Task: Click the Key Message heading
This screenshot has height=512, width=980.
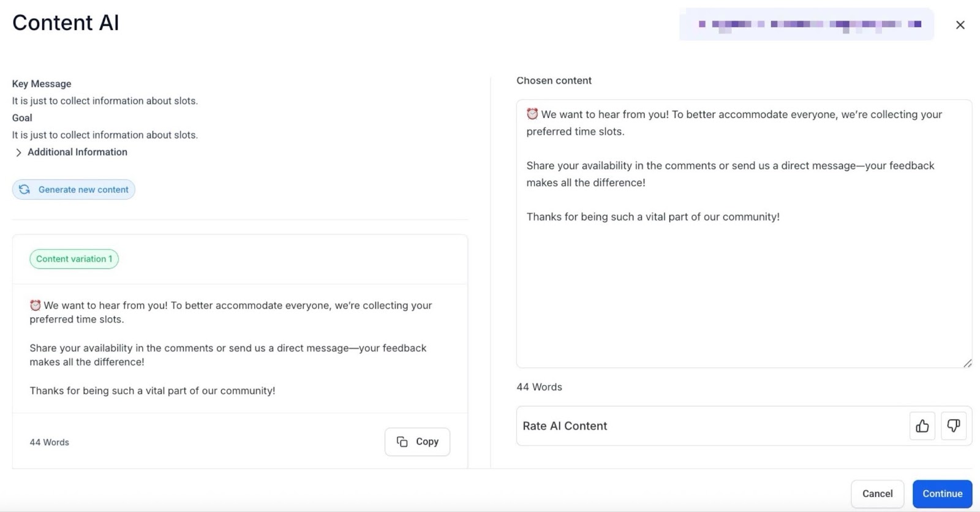Action: tap(42, 84)
